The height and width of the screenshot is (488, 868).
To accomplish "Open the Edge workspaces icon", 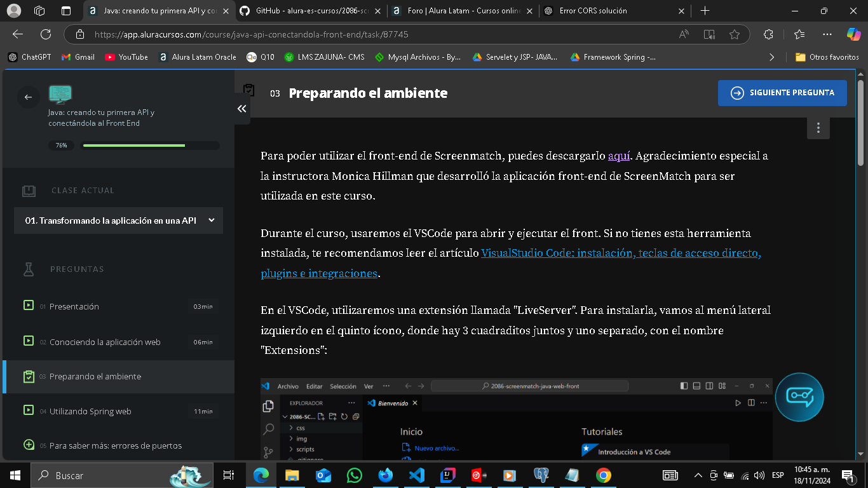I will click(x=39, y=11).
